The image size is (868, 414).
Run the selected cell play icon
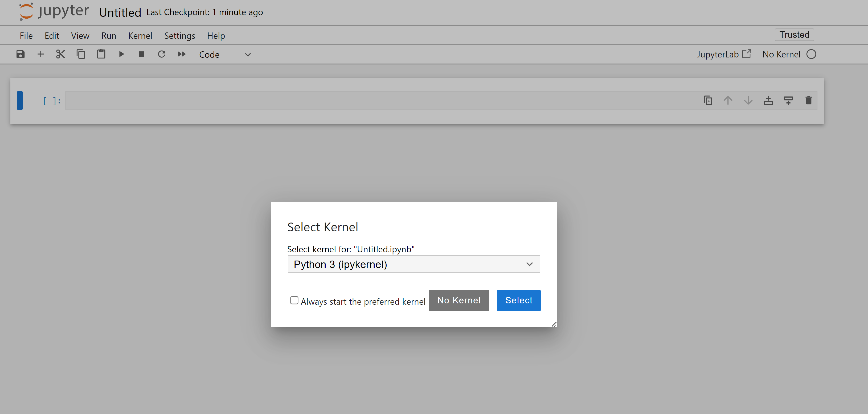click(x=121, y=54)
